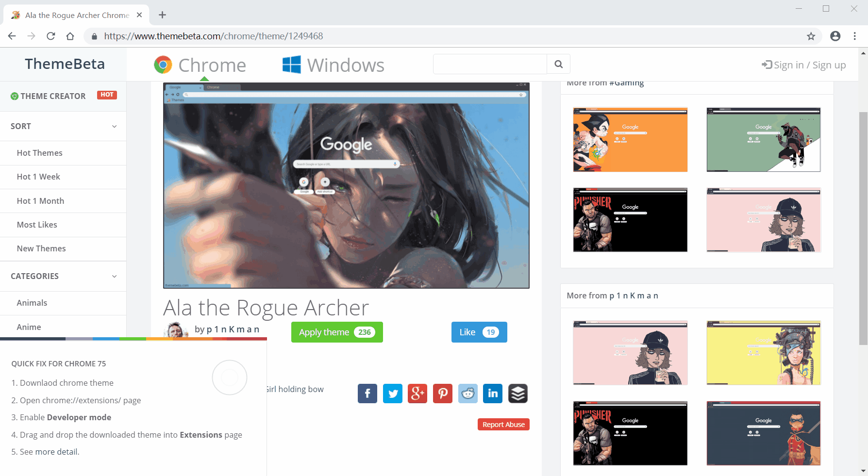Share theme on Google Plus
Screen dimensions: 868x476
click(x=417, y=394)
